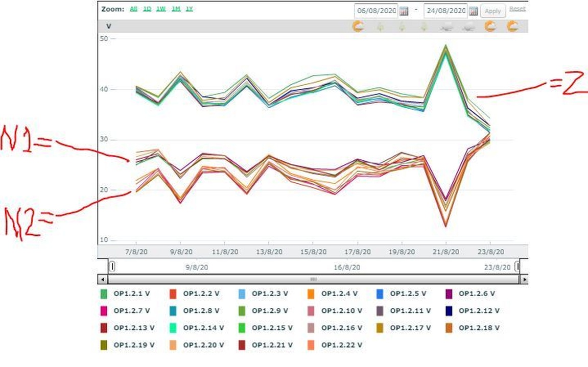Image resolution: width=588 pixels, height=367 pixels.
Task: Toggle series OP1.2.2 V in legend
Action: pyautogui.click(x=195, y=294)
